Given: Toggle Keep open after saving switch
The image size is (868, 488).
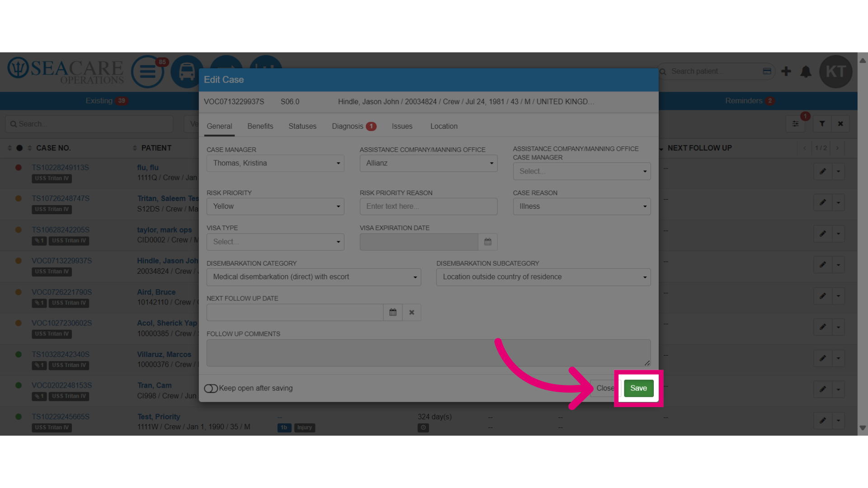Looking at the screenshot, I should (211, 388).
